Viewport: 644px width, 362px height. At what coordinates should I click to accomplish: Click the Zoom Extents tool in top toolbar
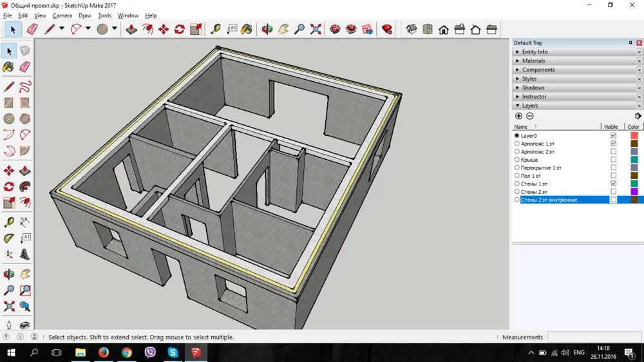(x=316, y=29)
